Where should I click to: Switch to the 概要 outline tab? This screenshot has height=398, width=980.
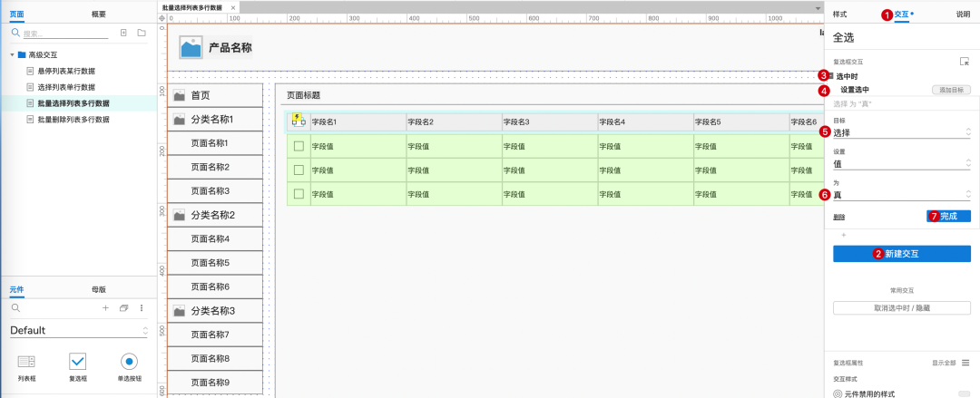(x=98, y=13)
